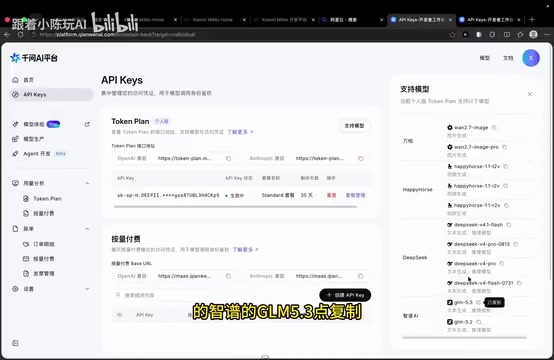Open the browser profile avatar
Image resolution: width=554 pixels, height=360 pixels.
pos(534,34)
